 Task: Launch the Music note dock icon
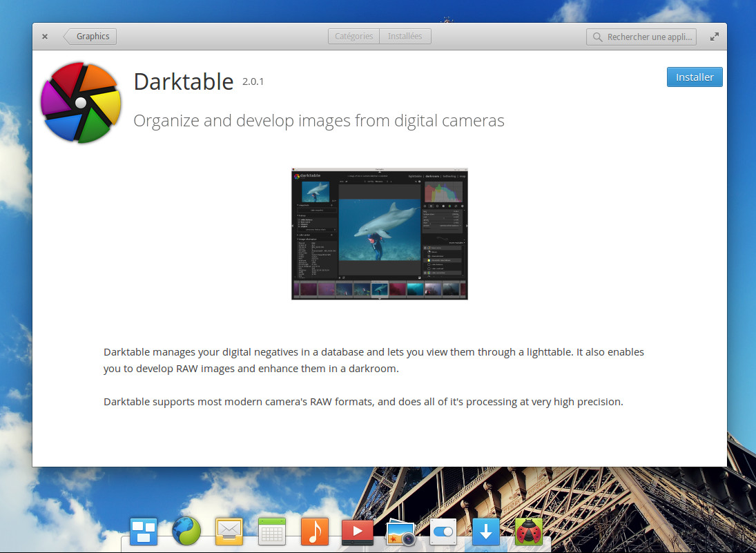(315, 532)
